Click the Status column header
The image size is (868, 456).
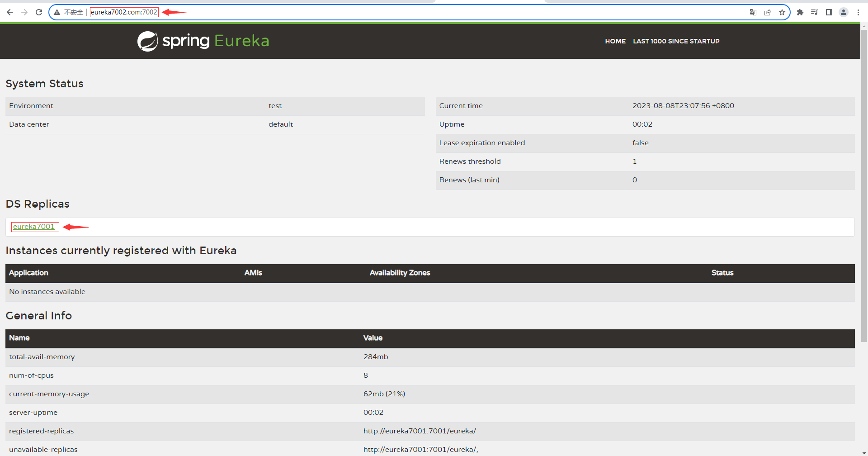point(722,273)
